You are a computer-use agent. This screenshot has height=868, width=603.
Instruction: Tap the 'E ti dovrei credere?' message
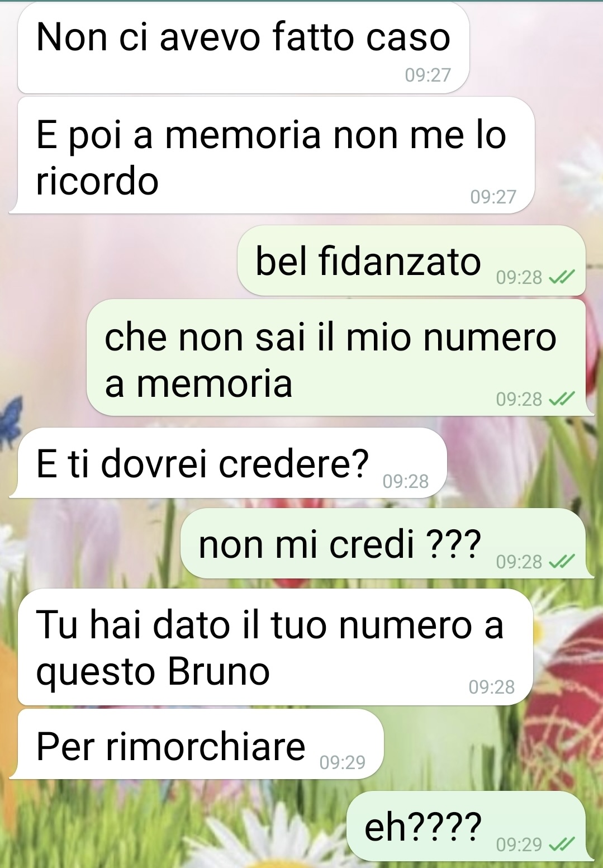(x=229, y=463)
